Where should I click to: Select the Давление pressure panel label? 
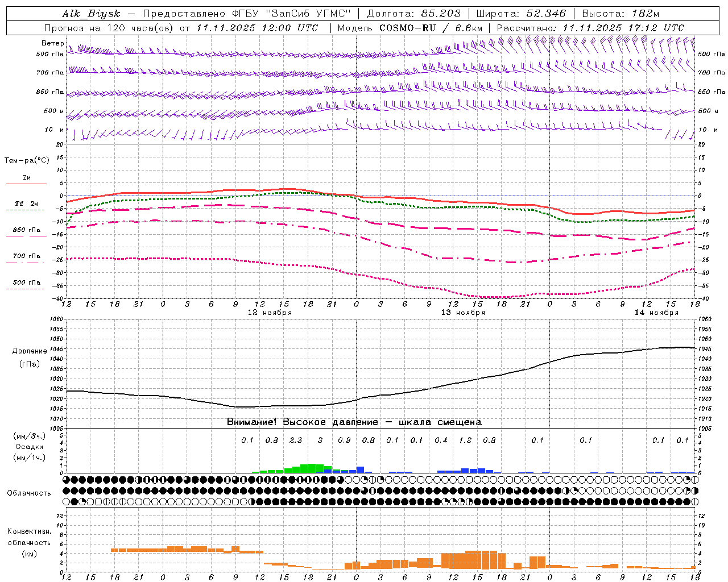click(30, 351)
